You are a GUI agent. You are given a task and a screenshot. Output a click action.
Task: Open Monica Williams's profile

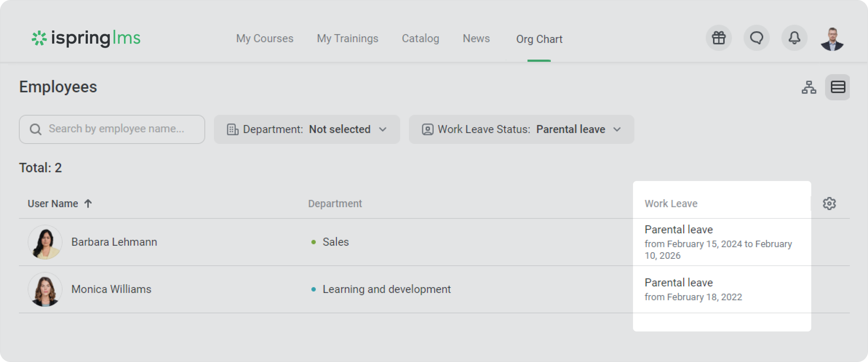111,289
